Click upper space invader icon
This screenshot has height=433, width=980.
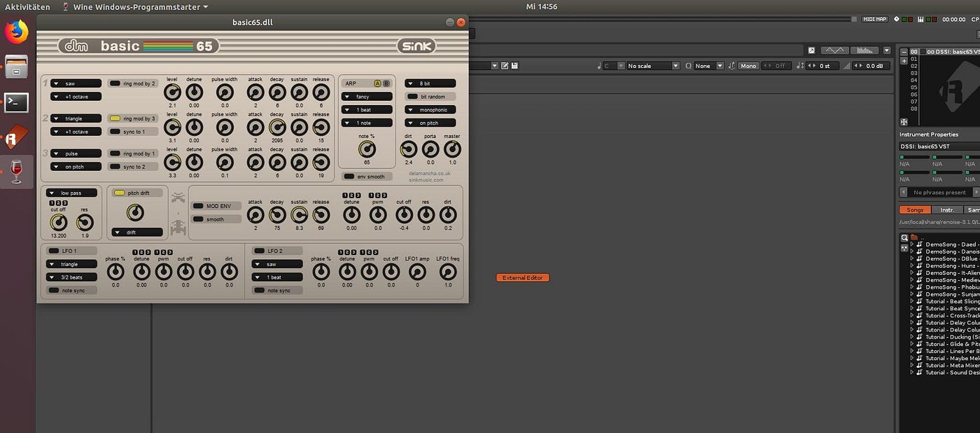click(x=179, y=197)
